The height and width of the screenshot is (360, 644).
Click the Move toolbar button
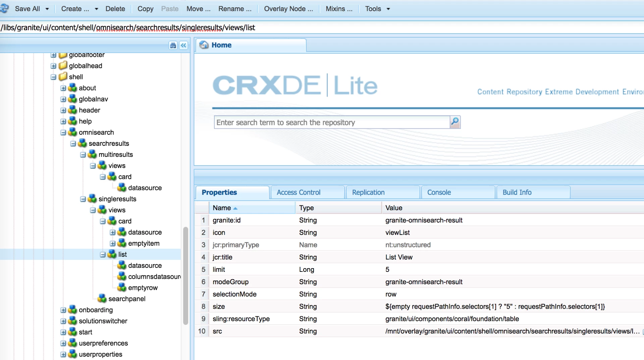198,9
